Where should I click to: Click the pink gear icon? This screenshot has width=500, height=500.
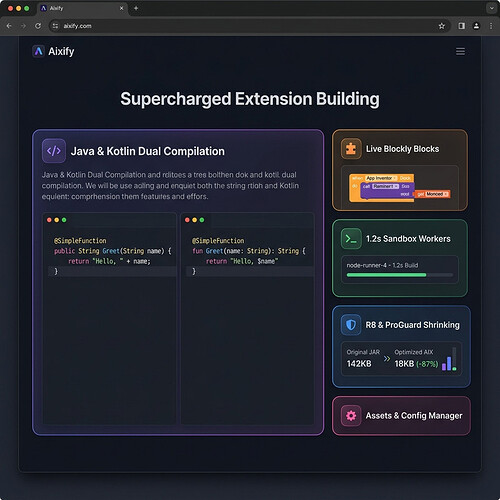click(x=351, y=416)
